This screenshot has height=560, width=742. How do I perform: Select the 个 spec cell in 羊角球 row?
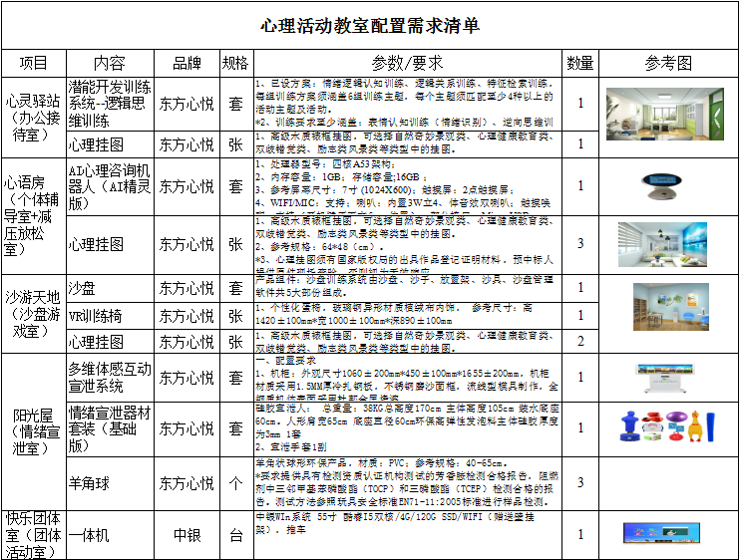[236, 483]
